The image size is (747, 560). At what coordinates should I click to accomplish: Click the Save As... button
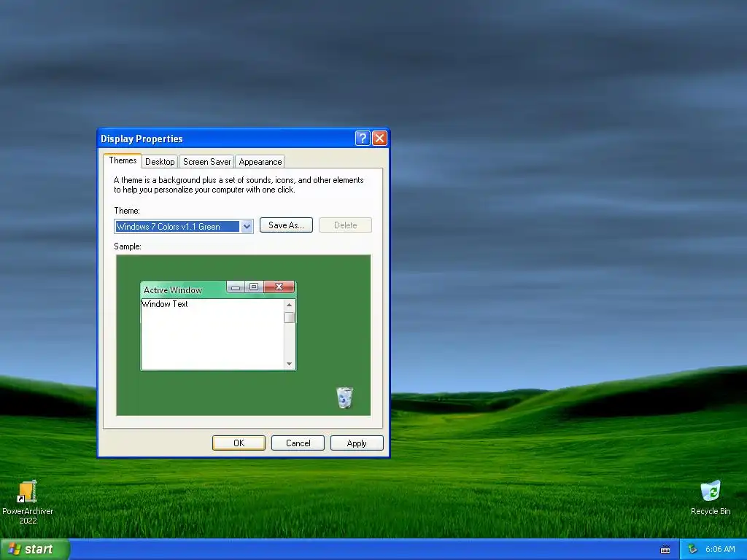pyautogui.click(x=286, y=225)
